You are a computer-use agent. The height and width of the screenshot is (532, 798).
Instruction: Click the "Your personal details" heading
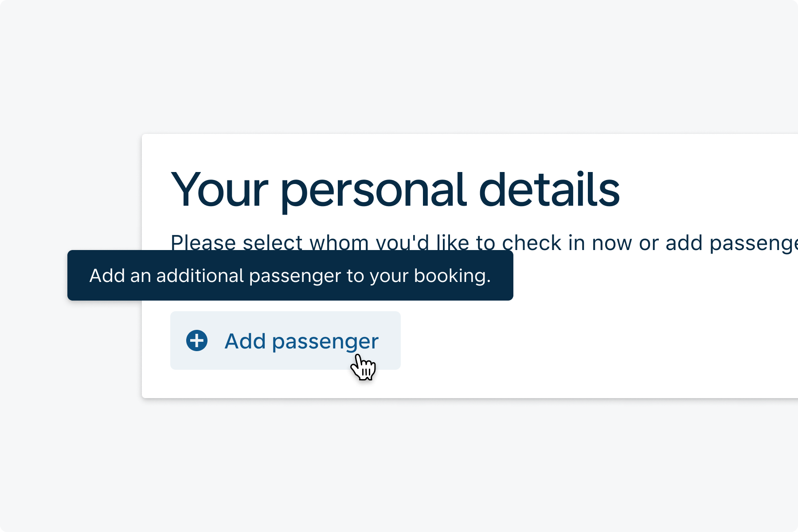point(395,190)
